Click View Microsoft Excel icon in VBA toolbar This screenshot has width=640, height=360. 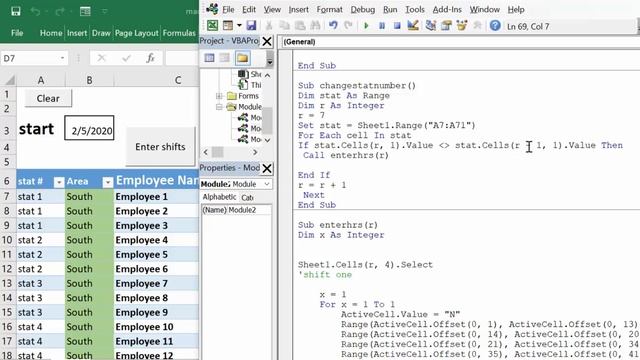(x=212, y=26)
